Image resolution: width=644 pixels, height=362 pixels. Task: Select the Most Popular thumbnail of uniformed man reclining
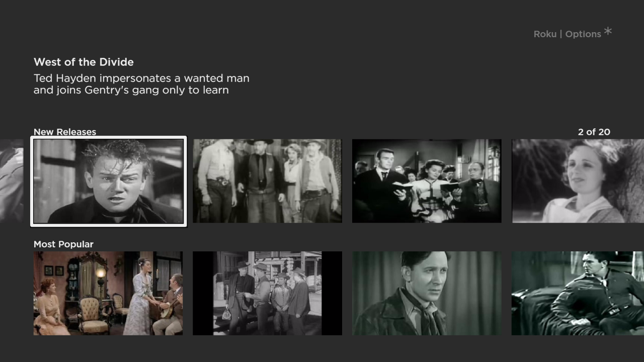click(x=578, y=293)
